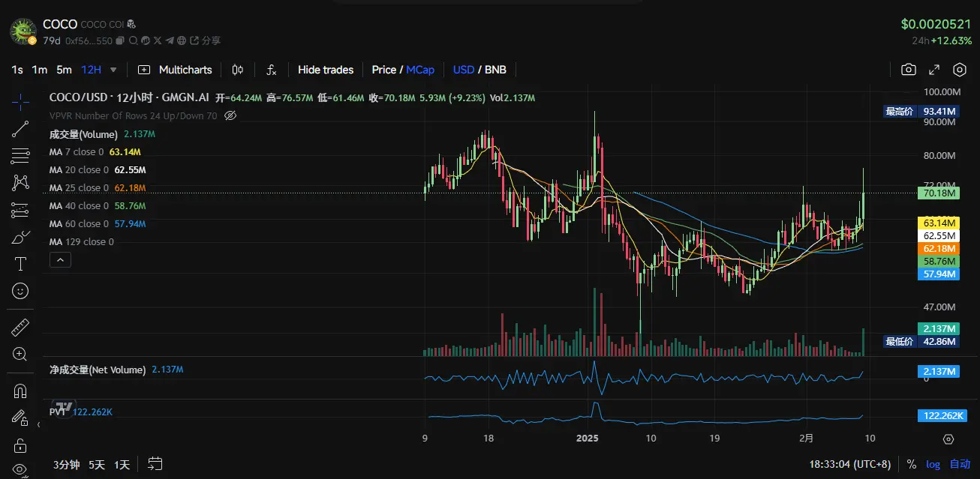This screenshot has width=980, height=479.
Task: Toggle Hide trades option
Action: click(x=326, y=70)
